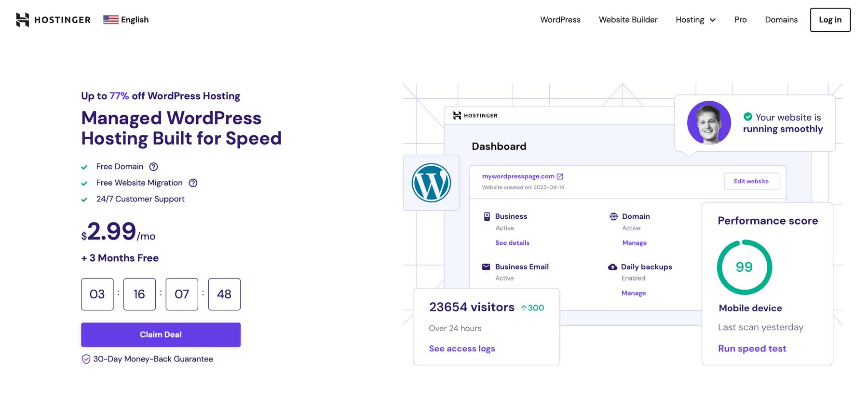Click the money-back guarantee shield icon

pyautogui.click(x=86, y=360)
